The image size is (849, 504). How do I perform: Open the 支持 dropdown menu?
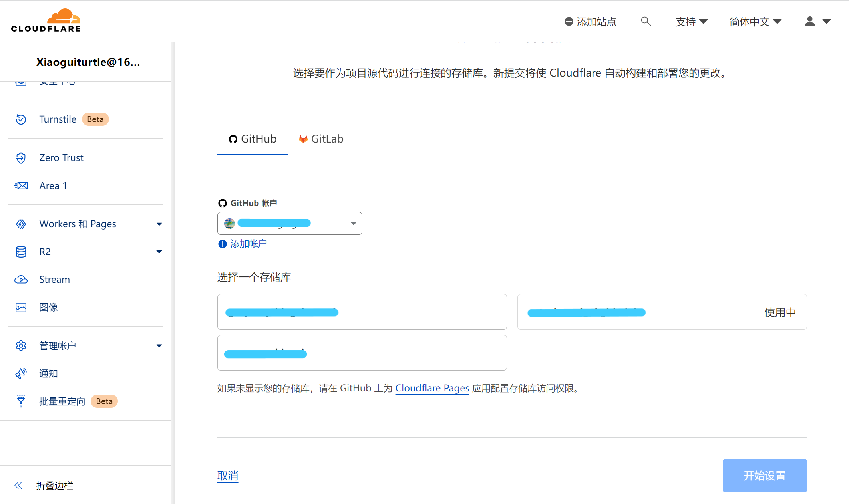(x=692, y=22)
